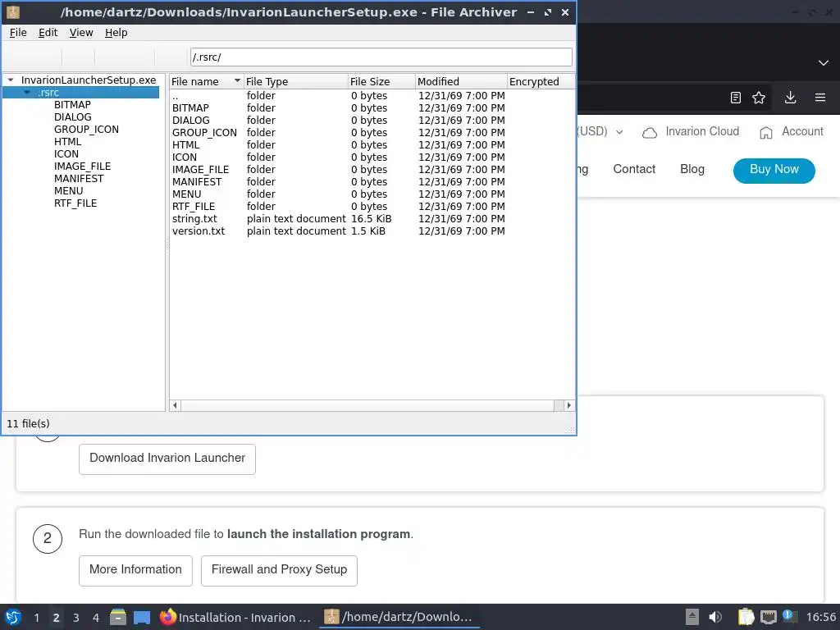The image size is (840, 630).
Task: Sort by the Encrypted column header
Action: 541,81
